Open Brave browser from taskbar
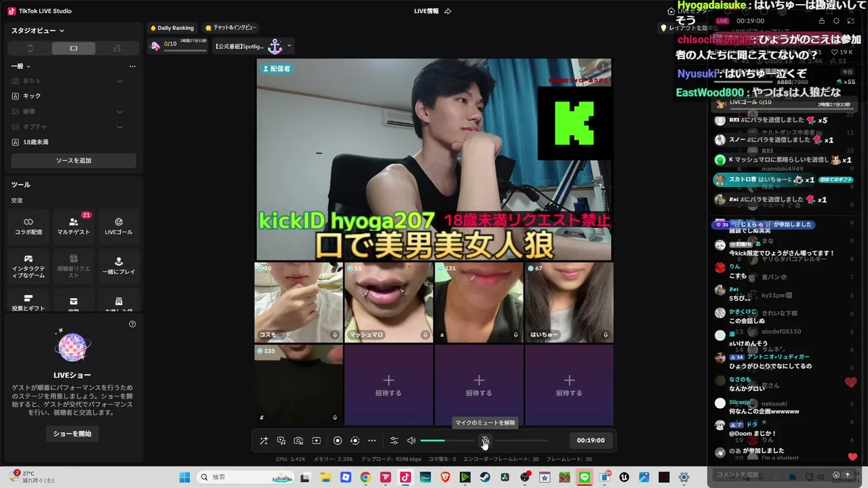Viewport: 868px width, 488px height. coord(445,477)
